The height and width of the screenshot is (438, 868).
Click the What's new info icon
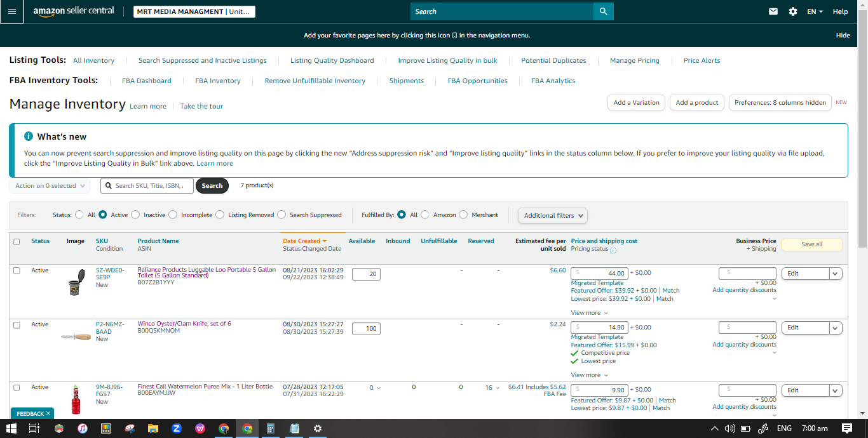tap(29, 136)
